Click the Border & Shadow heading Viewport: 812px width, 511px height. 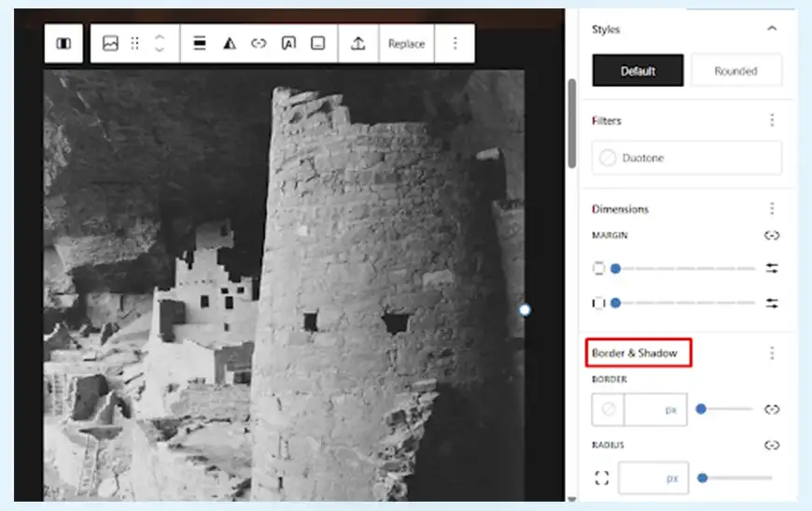[635, 353]
